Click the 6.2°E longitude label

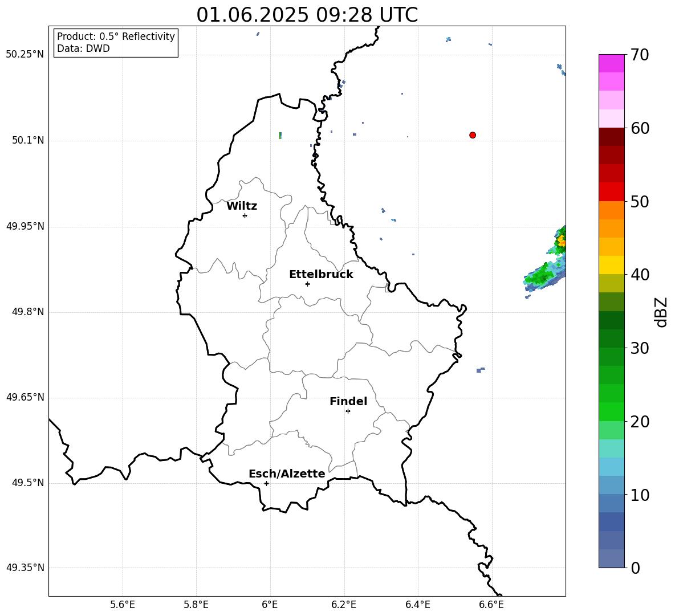[x=344, y=605]
